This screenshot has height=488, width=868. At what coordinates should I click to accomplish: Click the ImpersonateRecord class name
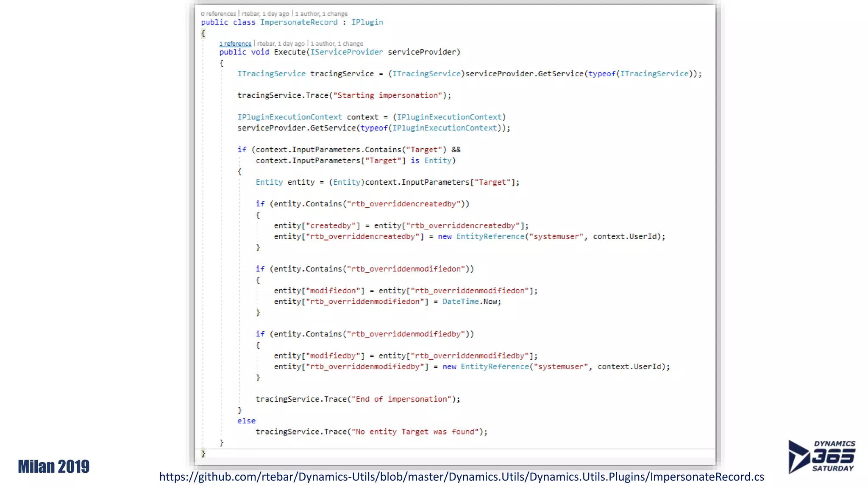pyautogui.click(x=299, y=22)
